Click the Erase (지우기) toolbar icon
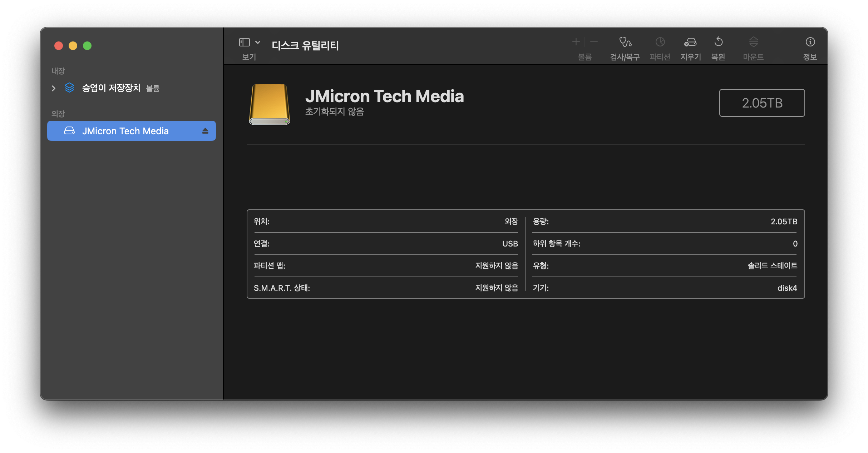 click(x=690, y=42)
